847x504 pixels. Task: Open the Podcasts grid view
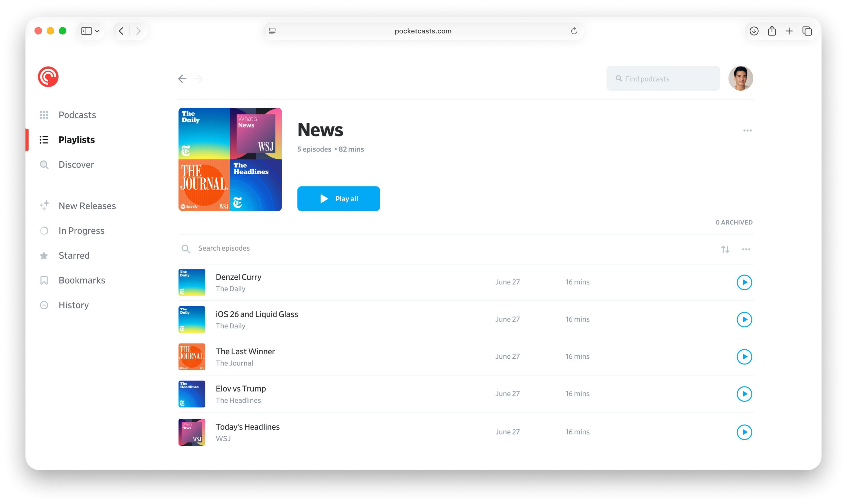tap(77, 115)
